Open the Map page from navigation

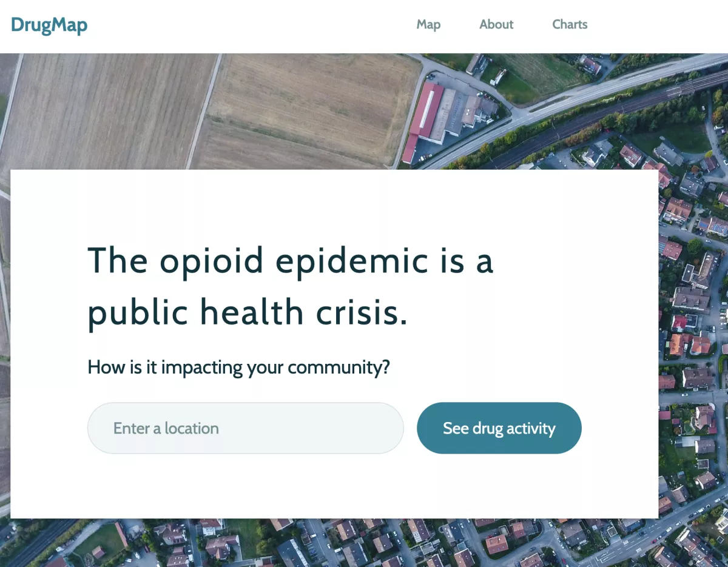[x=428, y=25]
